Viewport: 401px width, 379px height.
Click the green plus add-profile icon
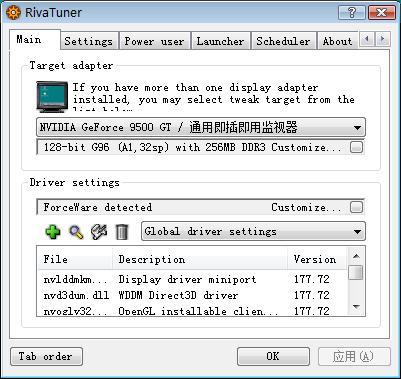click(53, 232)
